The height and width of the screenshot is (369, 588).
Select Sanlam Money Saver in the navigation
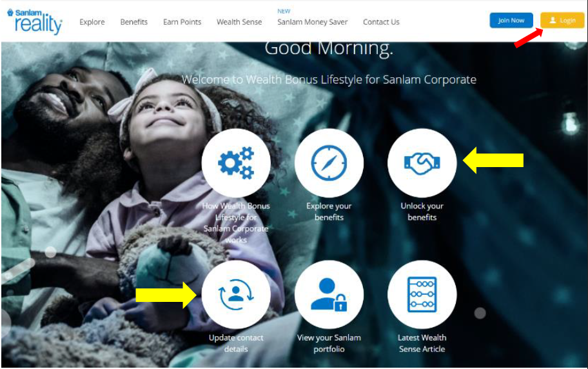pos(312,22)
